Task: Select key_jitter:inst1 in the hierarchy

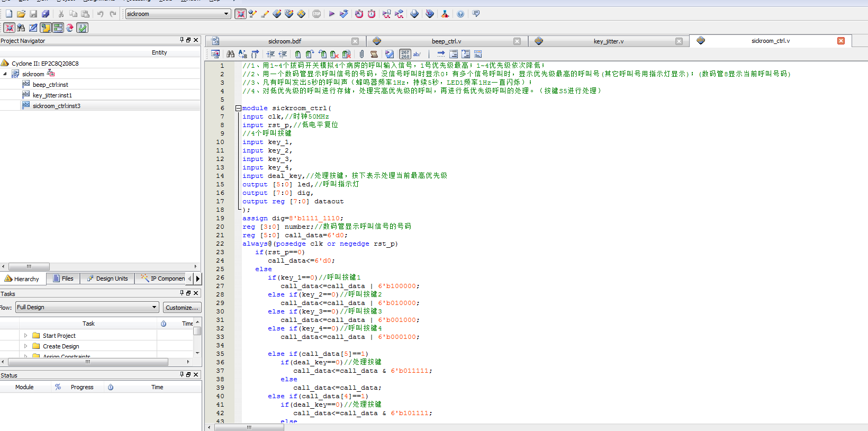Action: (x=52, y=95)
